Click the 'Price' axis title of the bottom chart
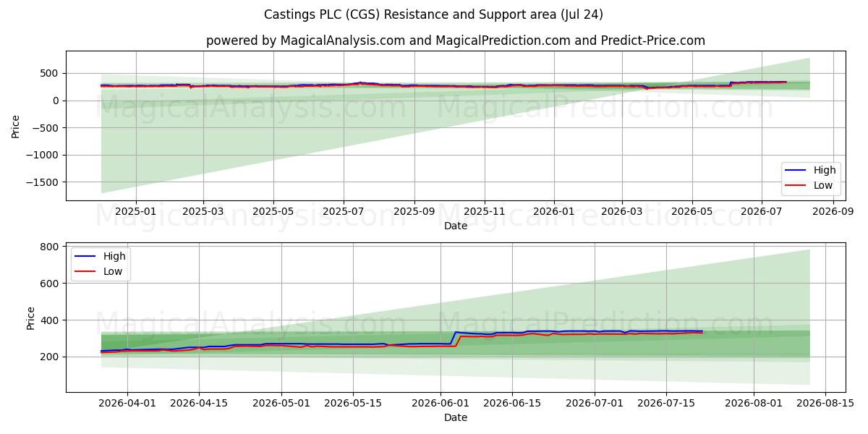Image resolution: width=868 pixels, height=434 pixels. (31, 318)
